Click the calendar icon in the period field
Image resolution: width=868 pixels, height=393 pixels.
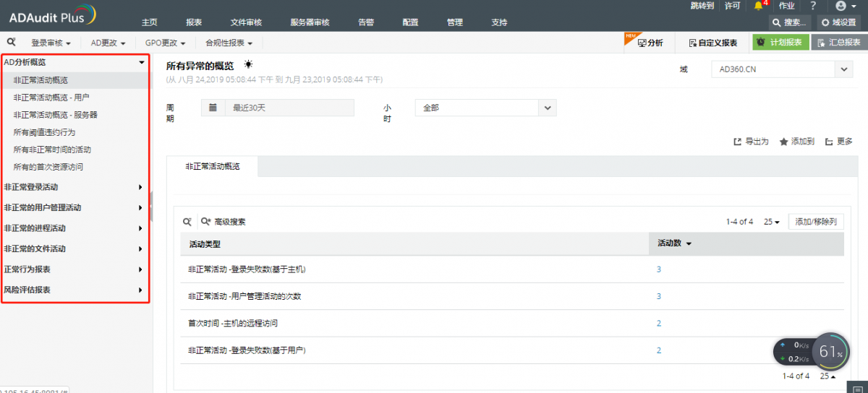213,108
